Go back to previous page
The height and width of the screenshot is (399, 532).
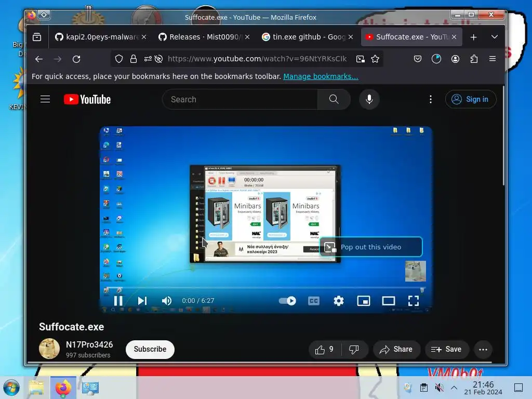(39, 59)
